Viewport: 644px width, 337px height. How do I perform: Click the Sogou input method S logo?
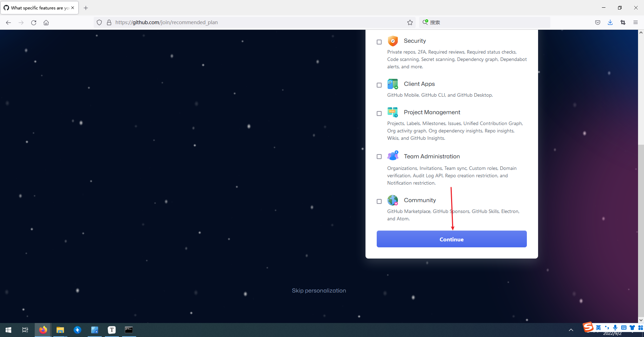(x=588, y=327)
